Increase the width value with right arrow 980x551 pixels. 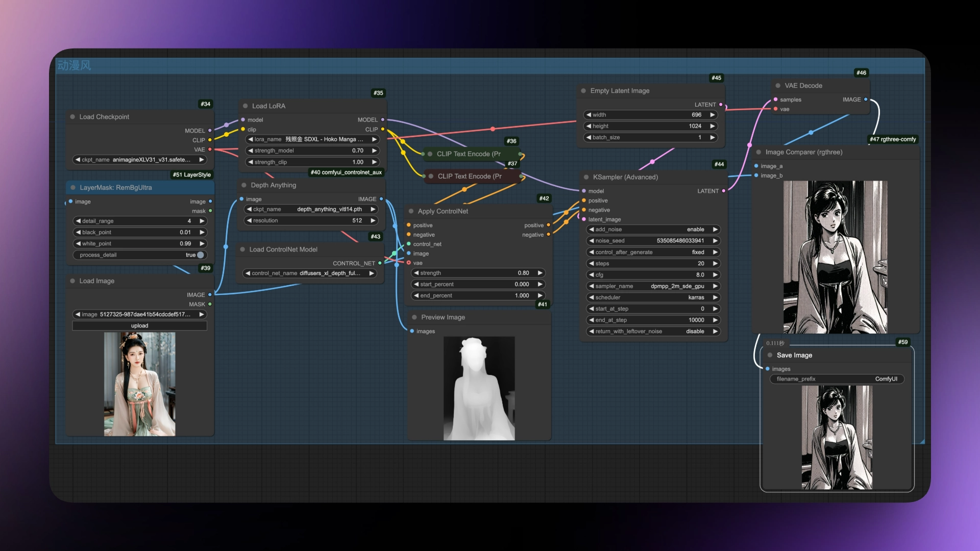point(713,115)
